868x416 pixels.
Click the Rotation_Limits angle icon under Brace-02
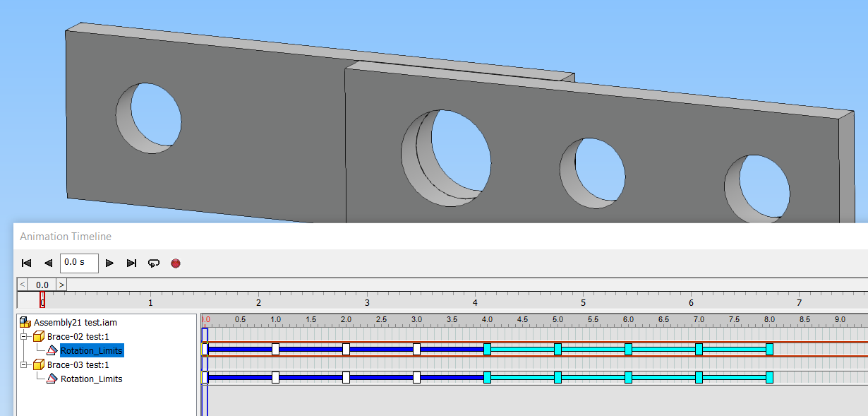(52, 350)
